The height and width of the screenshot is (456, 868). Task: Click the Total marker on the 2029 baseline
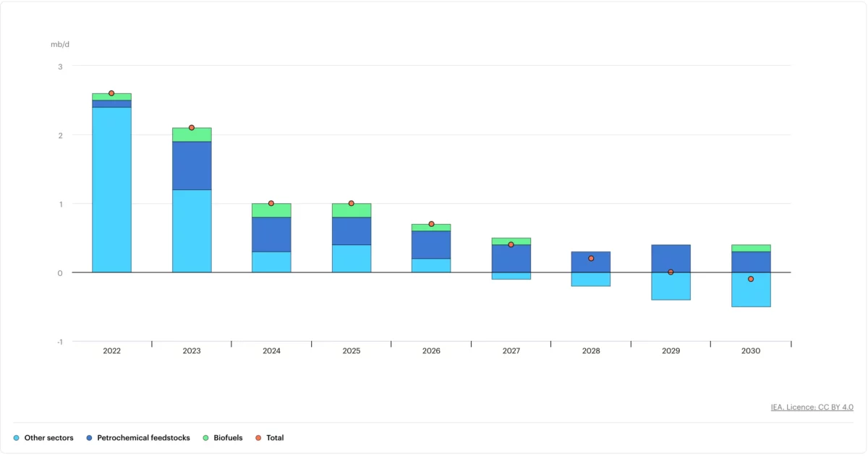[x=671, y=272]
